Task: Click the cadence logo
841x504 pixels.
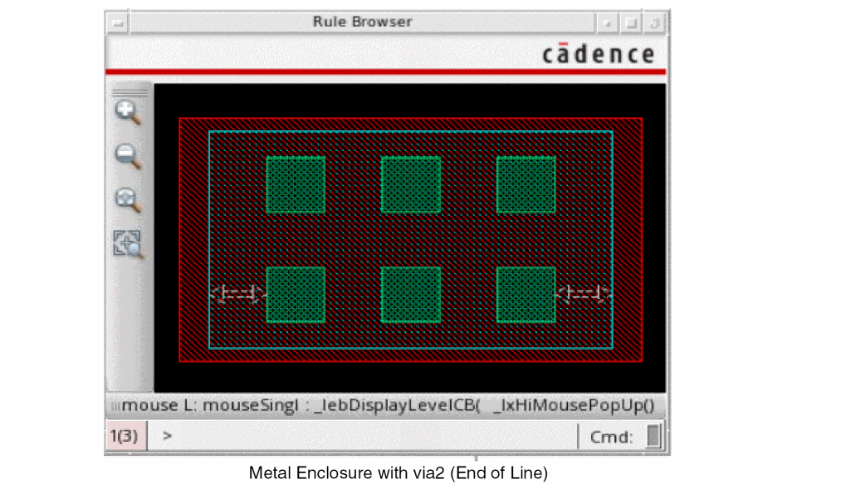Action: (x=599, y=54)
